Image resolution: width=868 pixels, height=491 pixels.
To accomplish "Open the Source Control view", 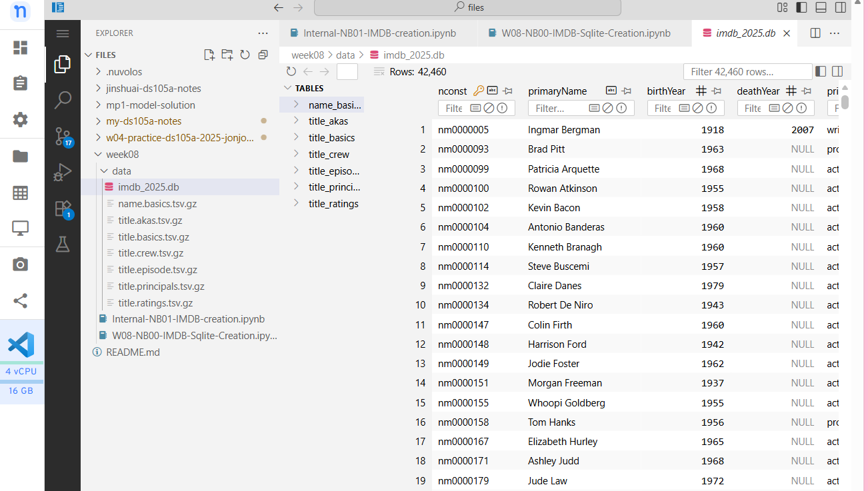I will (63, 136).
